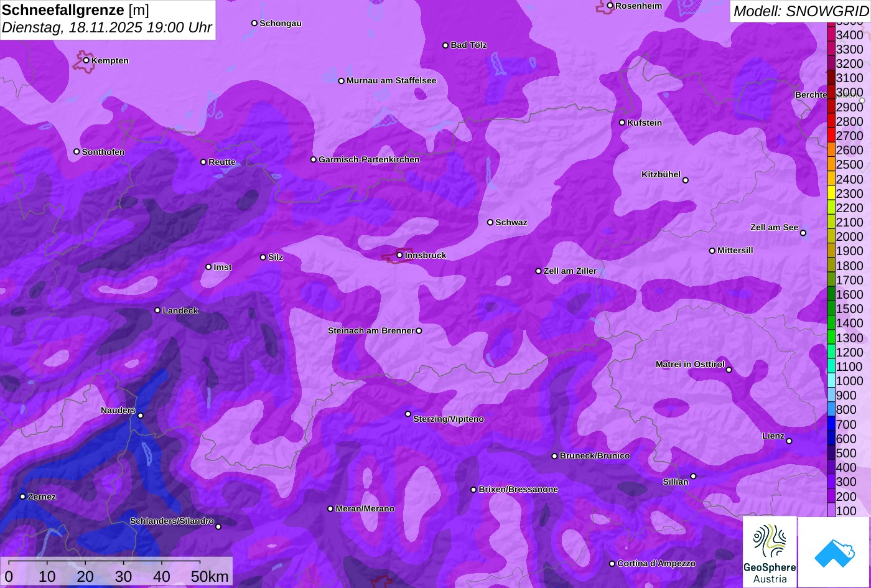Click the 1000 m cyan legend swatch

(831, 381)
